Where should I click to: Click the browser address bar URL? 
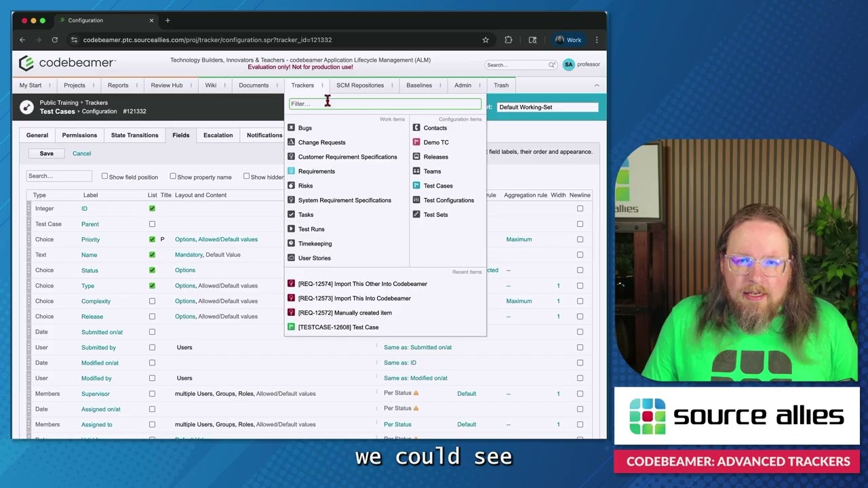tap(208, 40)
